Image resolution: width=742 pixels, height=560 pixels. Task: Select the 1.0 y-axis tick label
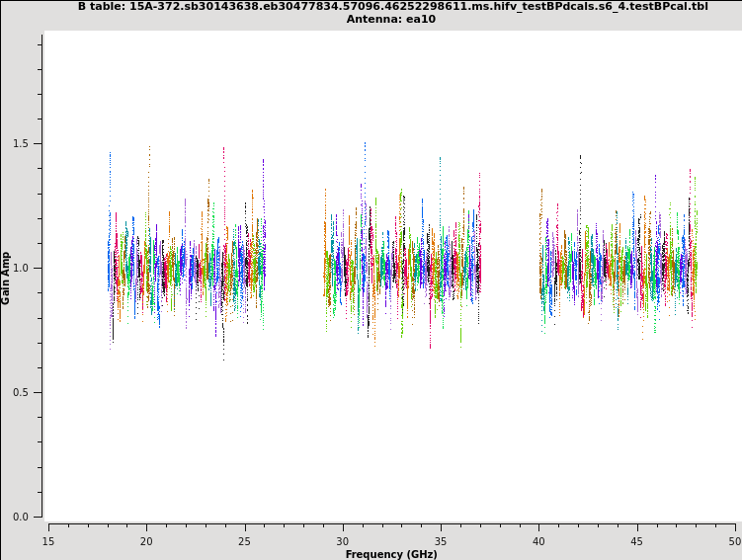pos(20,268)
